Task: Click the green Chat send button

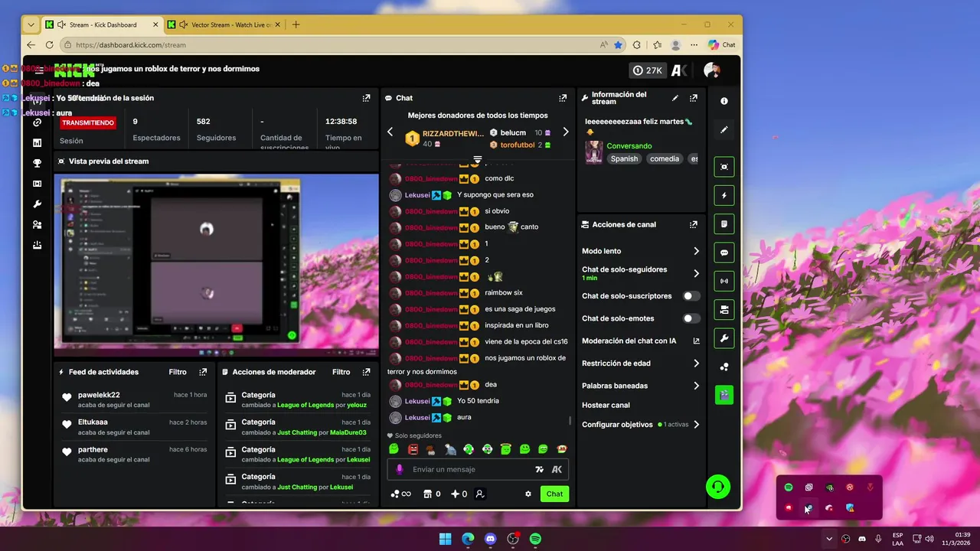Action: click(x=554, y=494)
